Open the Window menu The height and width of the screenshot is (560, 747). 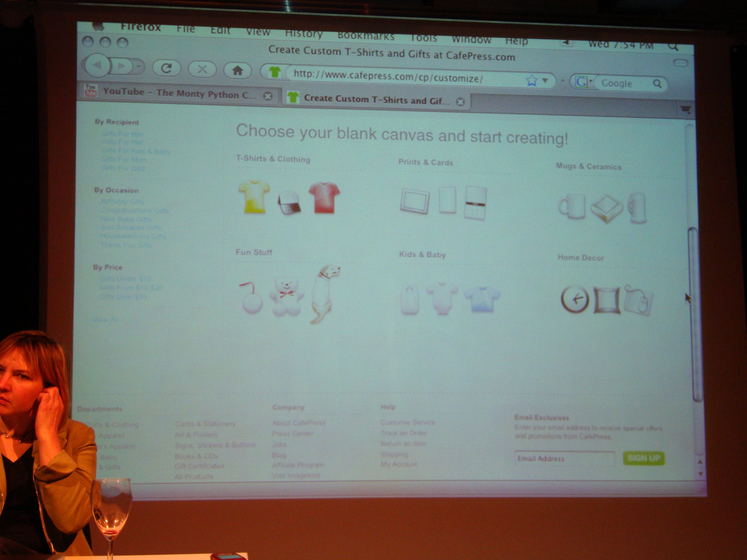472,39
